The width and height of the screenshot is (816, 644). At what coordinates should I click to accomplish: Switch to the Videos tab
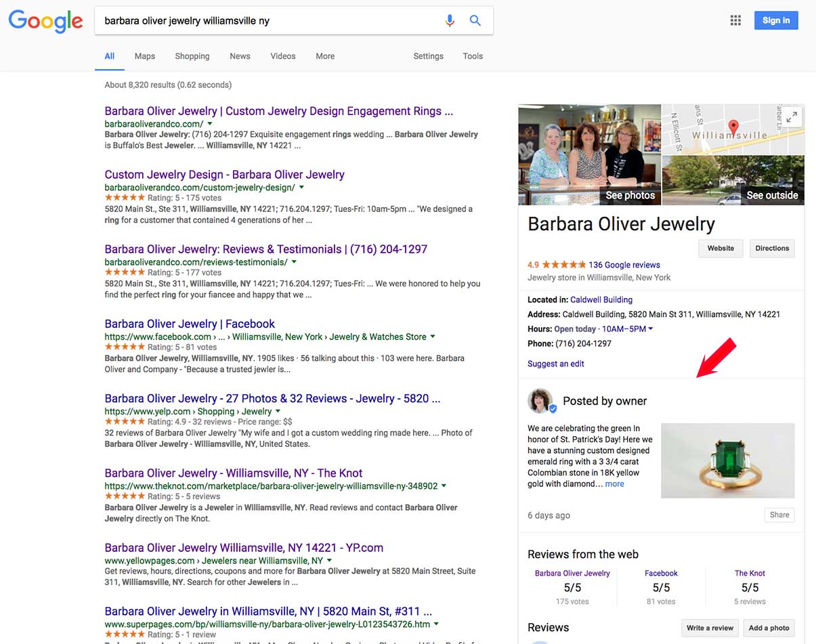tap(283, 56)
